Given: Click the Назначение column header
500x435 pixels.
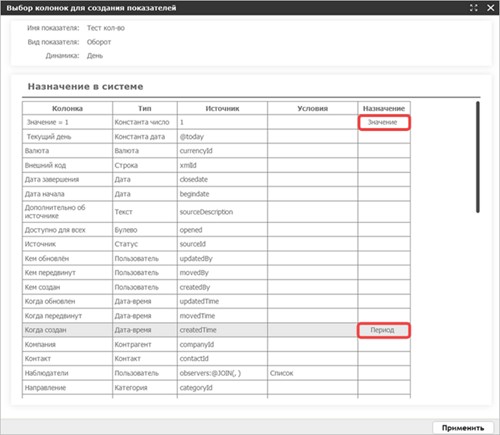Looking at the screenshot, I should tap(384, 108).
